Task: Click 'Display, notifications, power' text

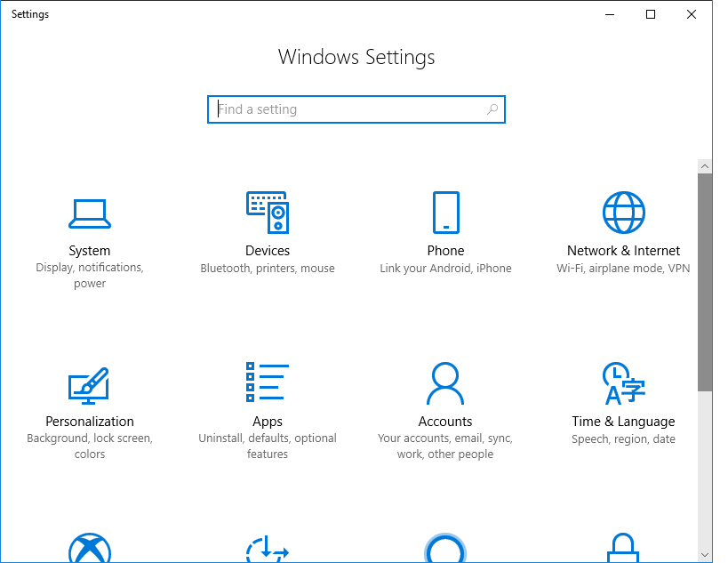Action: (90, 276)
